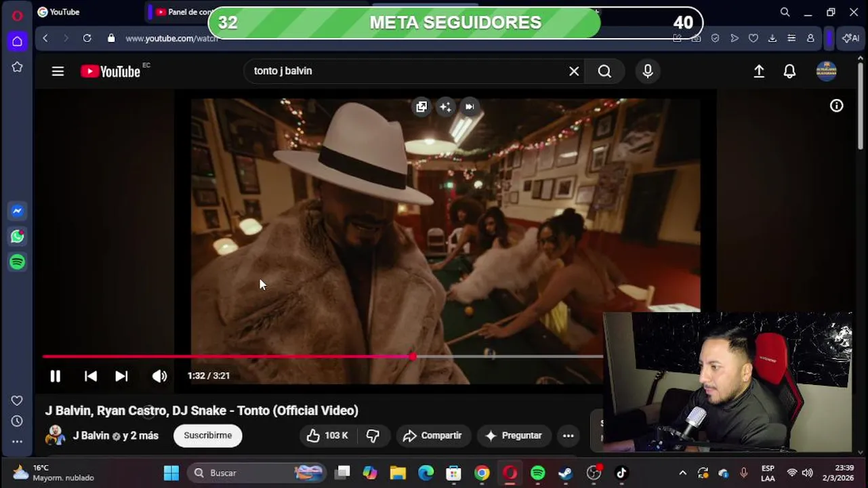
Task: Click the video title text
Action: click(202, 411)
